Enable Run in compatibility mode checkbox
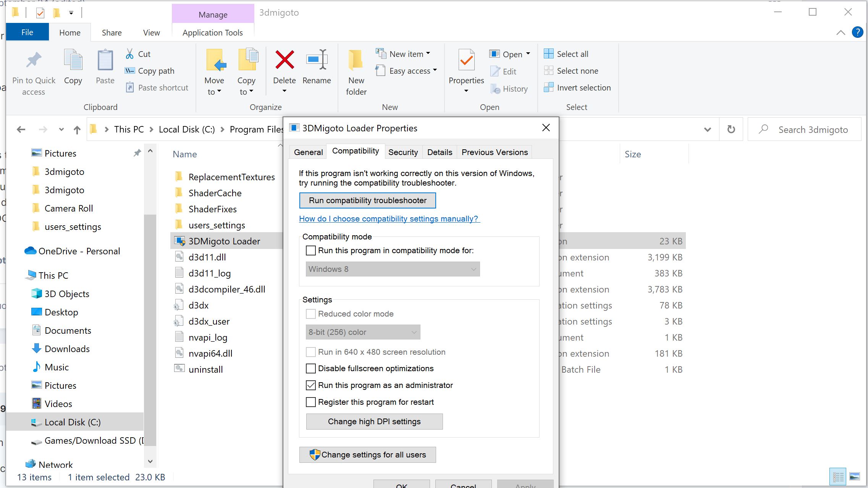868x488 pixels. [x=311, y=250]
